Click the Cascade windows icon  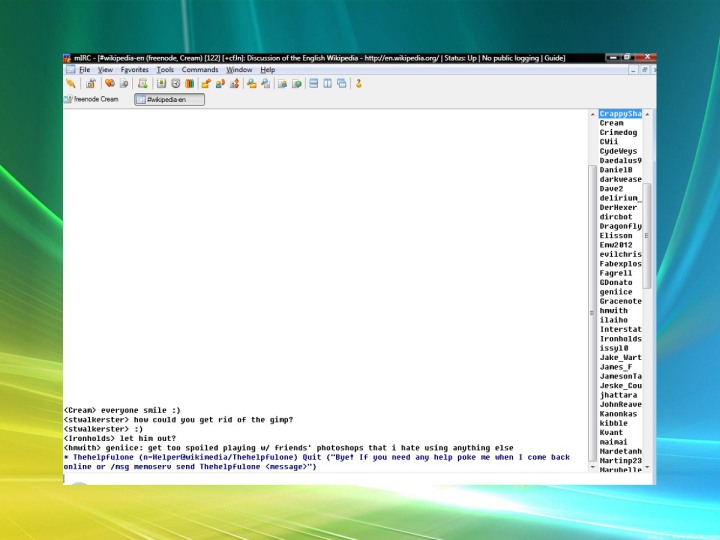(x=341, y=84)
